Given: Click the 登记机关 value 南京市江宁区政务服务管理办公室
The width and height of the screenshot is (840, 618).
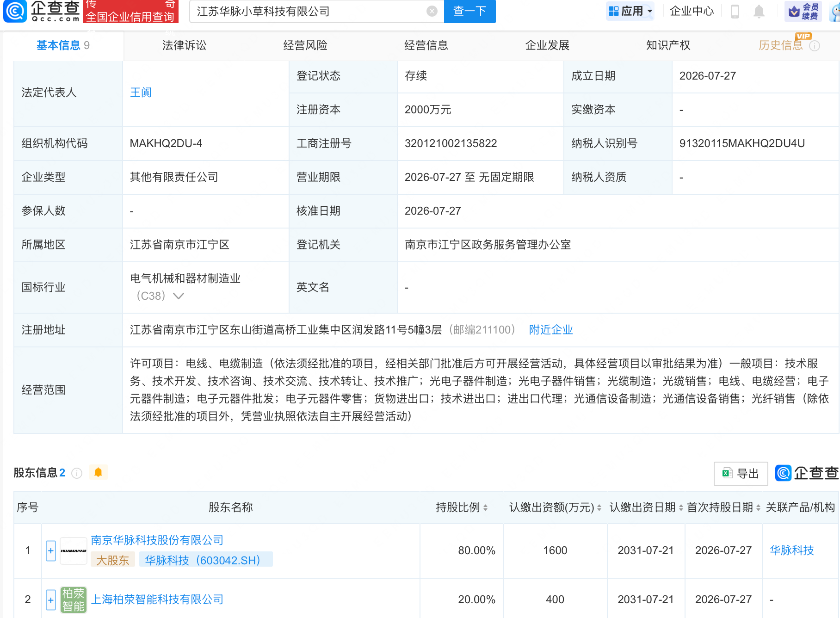Looking at the screenshot, I should tap(488, 245).
